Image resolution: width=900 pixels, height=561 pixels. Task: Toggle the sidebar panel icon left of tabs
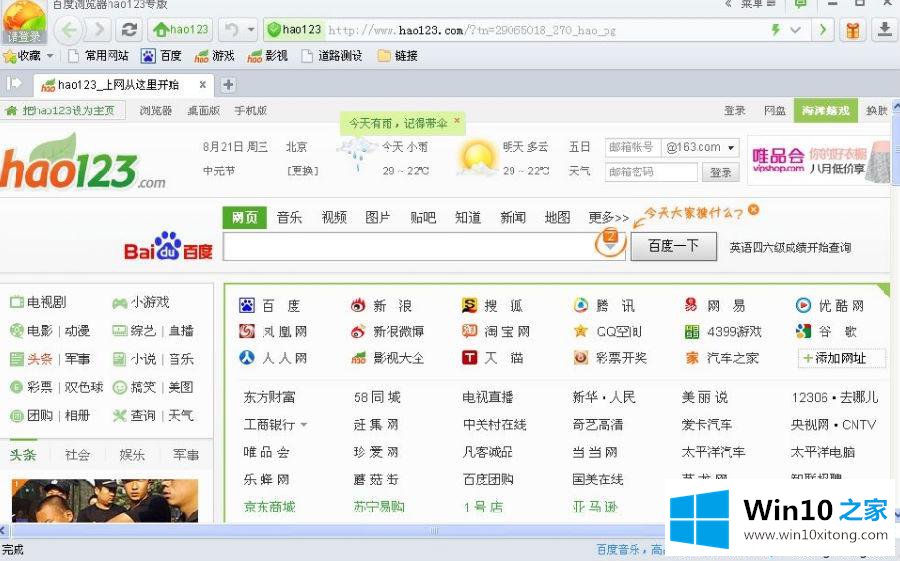(14, 84)
